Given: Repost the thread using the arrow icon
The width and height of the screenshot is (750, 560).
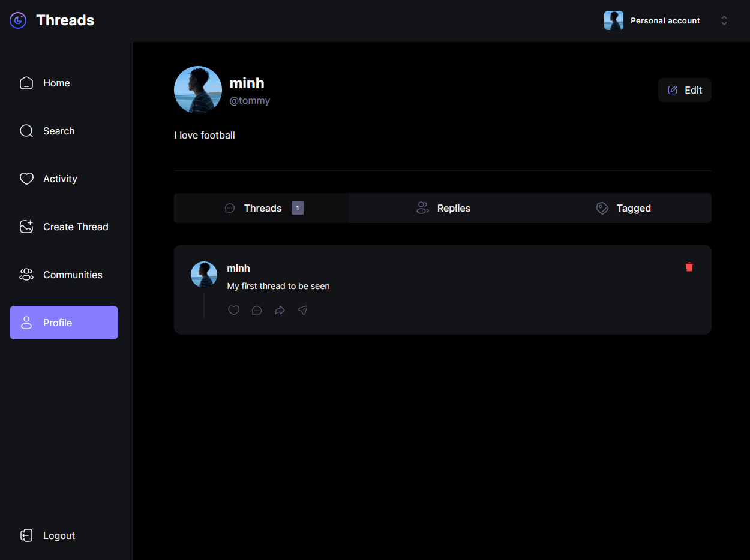Looking at the screenshot, I should pos(280,310).
